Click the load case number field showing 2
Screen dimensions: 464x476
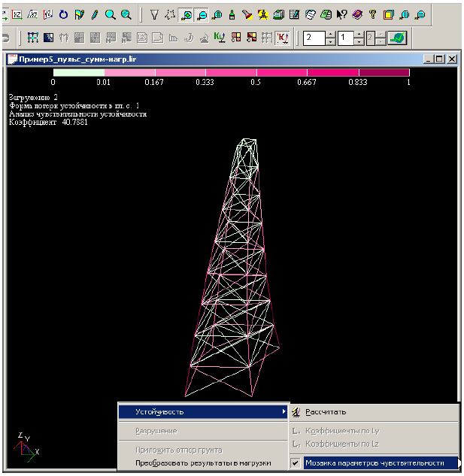[x=314, y=38]
